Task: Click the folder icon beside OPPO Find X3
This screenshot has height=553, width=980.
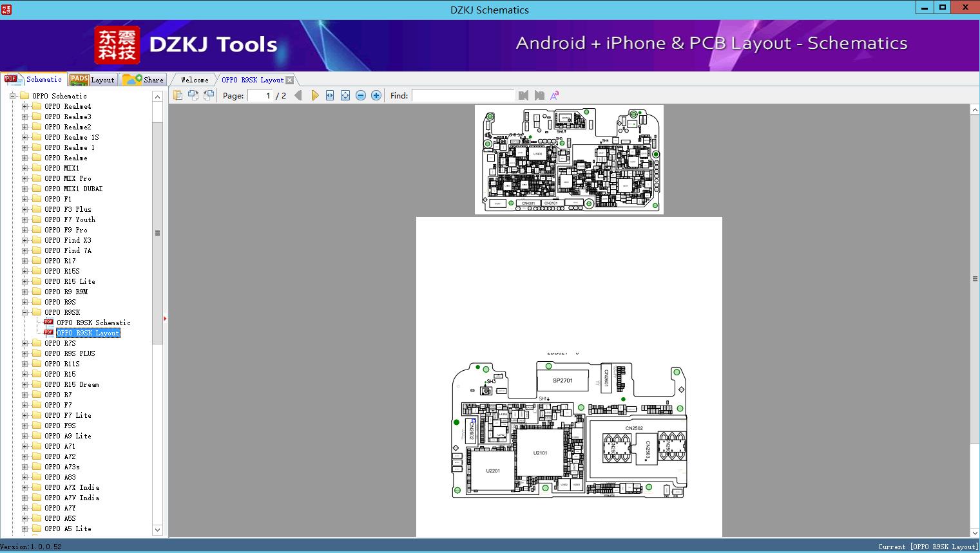Action: [x=37, y=240]
